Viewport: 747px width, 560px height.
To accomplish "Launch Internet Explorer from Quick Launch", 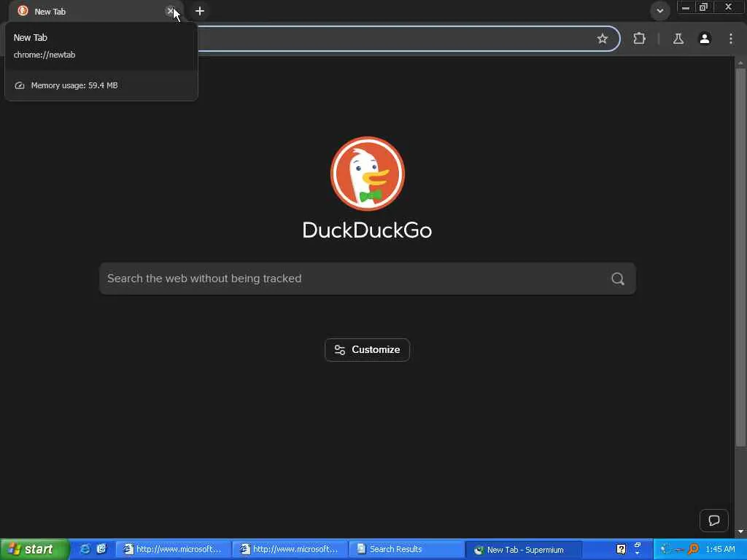I will tap(85, 550).
